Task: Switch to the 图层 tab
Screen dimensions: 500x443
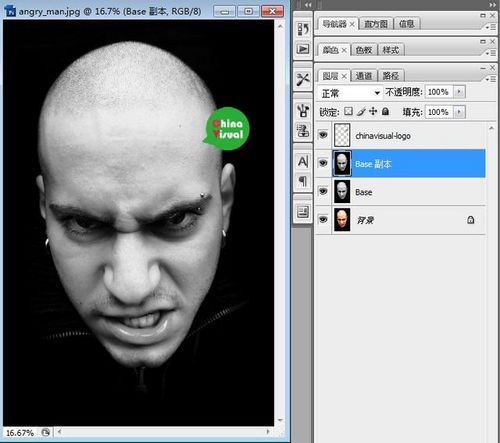Action: pos(331,76)
